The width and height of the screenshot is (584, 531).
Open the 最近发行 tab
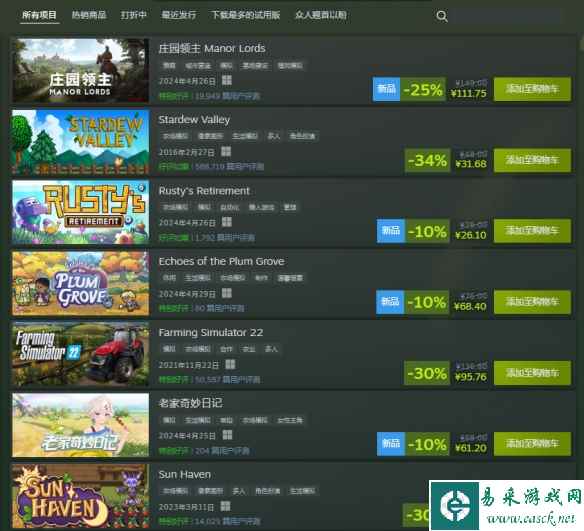click(x=178, y=15)
